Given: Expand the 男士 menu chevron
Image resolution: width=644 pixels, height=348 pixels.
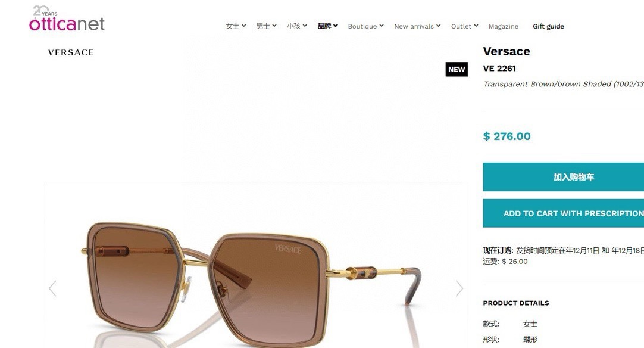Looking at the screenshot, I should (274, 26).
